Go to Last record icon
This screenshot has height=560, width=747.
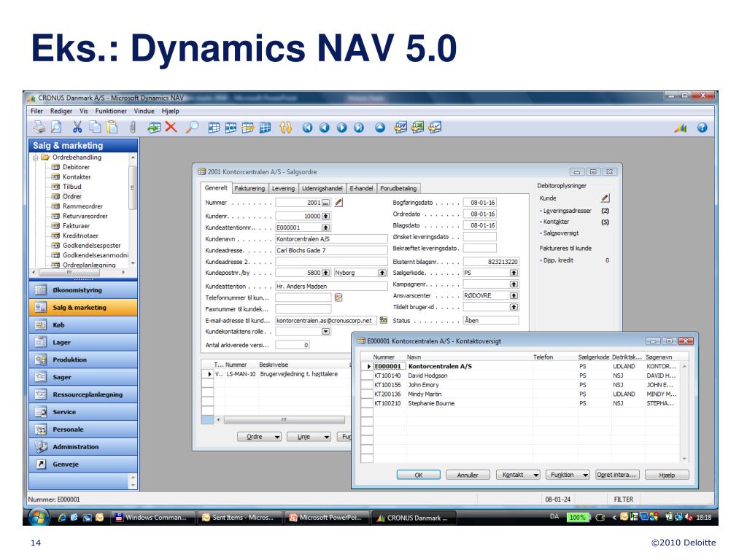click(x=359, y=128)
